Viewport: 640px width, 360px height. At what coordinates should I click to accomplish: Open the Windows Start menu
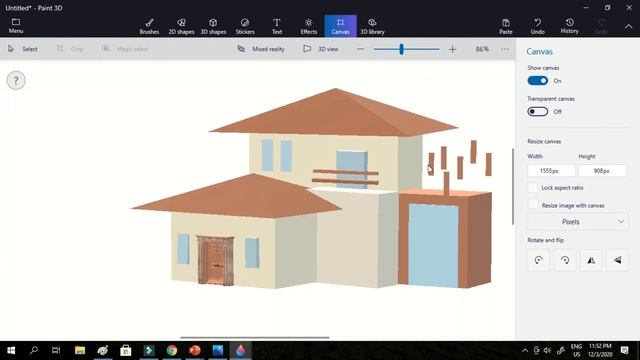click(x=11, y=350)
